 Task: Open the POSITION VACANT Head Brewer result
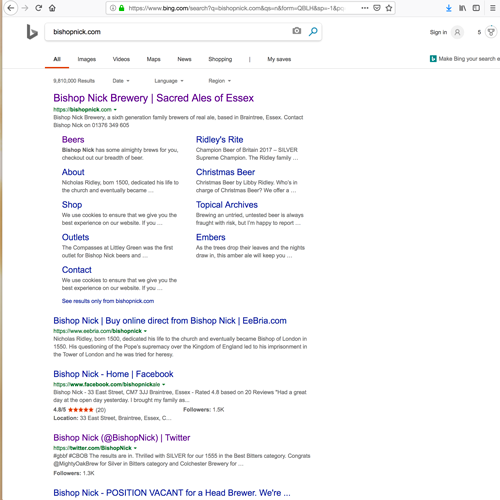tap(172, 493)
